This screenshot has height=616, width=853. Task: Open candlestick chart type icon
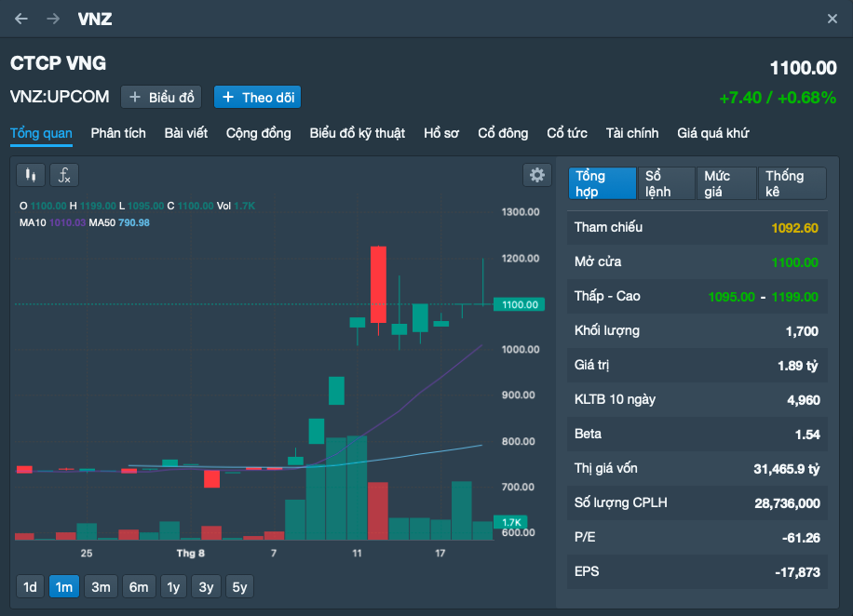point(31,175)
